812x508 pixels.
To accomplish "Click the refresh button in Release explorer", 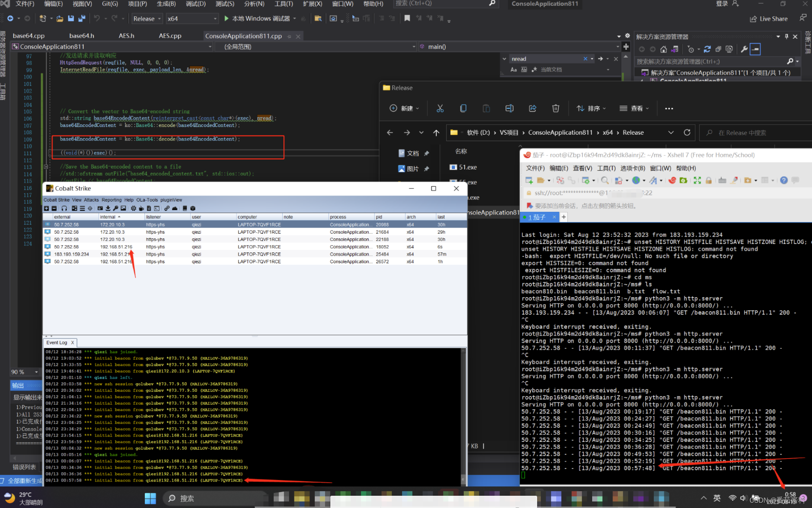I will [x=687, y=133].
